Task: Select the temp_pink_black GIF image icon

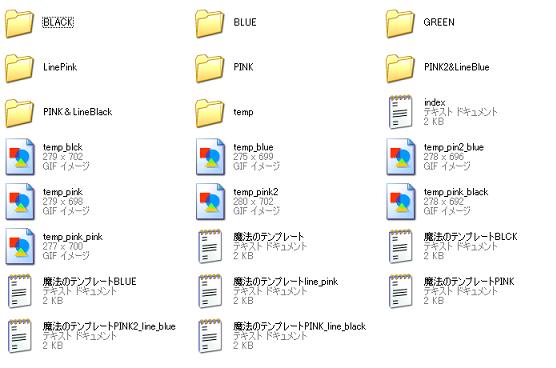Action: [401, 201]
